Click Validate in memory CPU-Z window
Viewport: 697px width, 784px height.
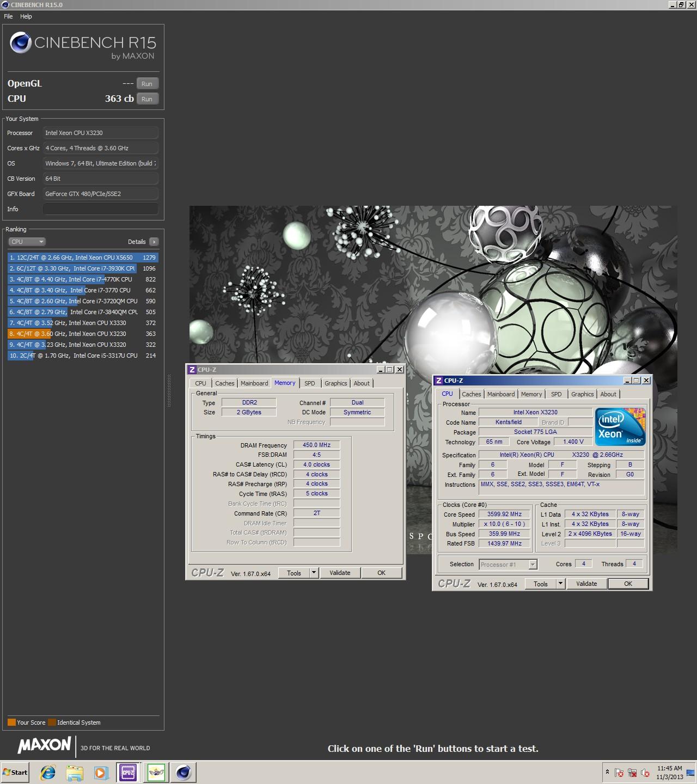[x=340, y=573]
